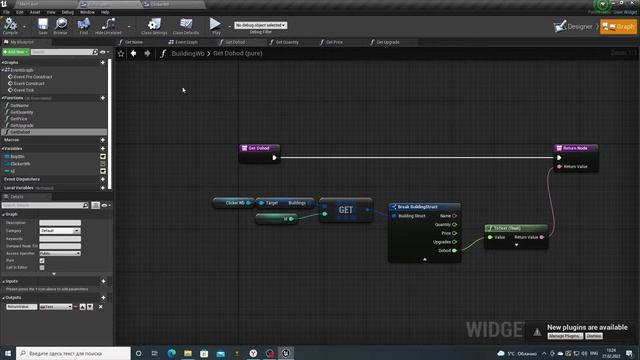640x360 pixels.
Task: Add a new variable with plus icon
Action: [x=103, y=149]
